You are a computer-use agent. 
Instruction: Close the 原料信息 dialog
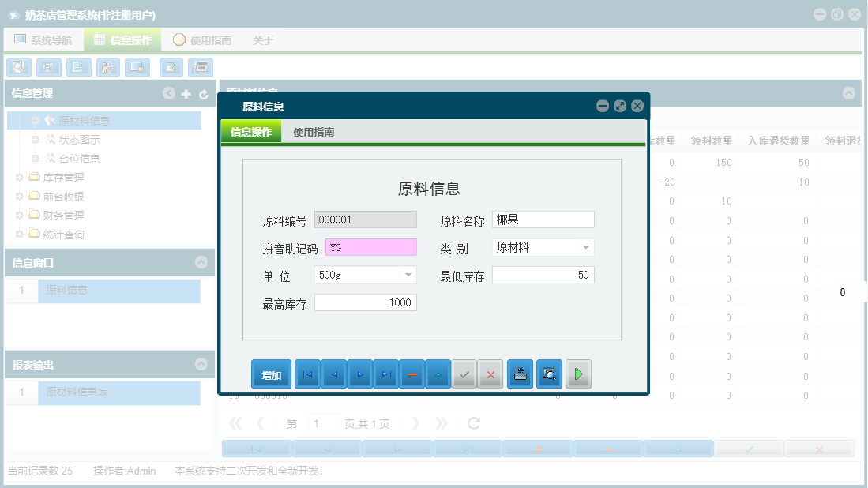pyautogui.click(x=637, y=106)
